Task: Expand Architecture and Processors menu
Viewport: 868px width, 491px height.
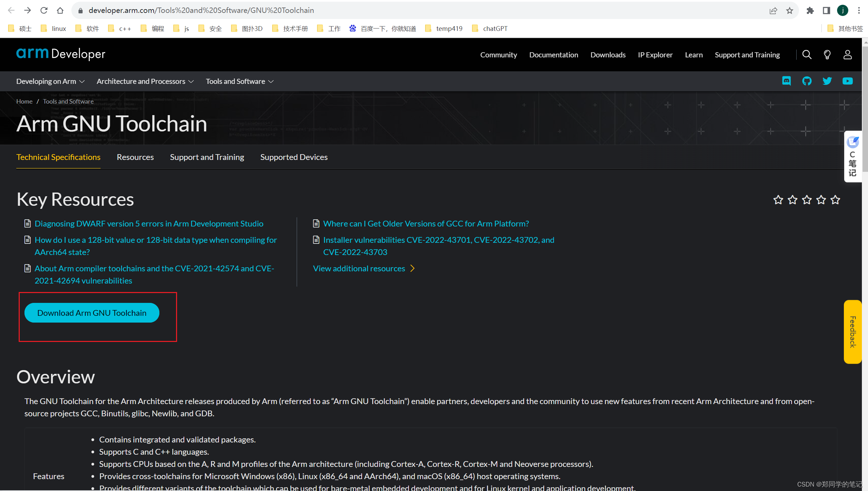Action: [145, 81]
